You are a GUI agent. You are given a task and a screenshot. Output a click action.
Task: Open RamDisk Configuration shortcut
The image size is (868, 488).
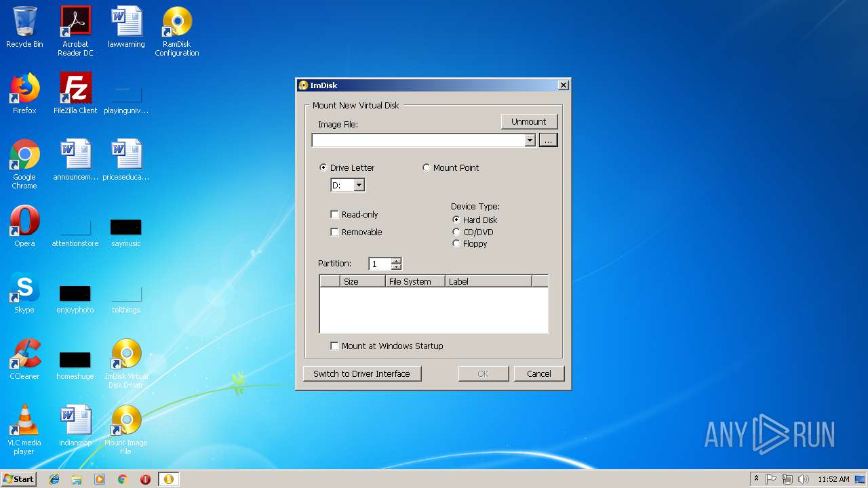click(177, 31)
